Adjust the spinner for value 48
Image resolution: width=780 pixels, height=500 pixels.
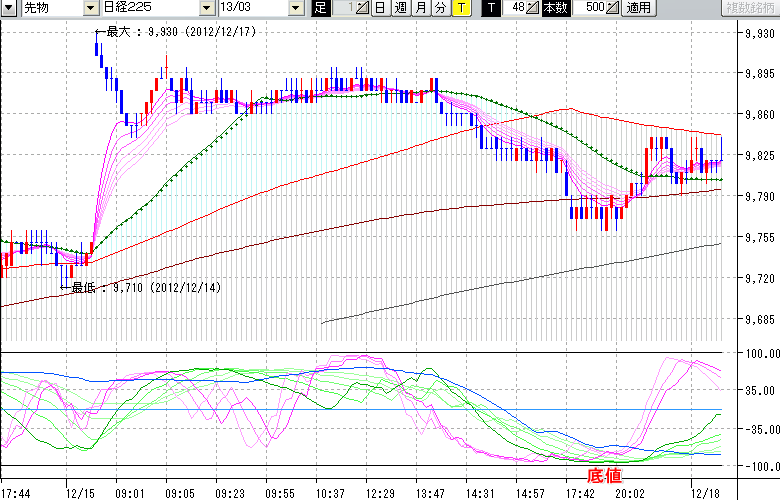coord(533,8)
